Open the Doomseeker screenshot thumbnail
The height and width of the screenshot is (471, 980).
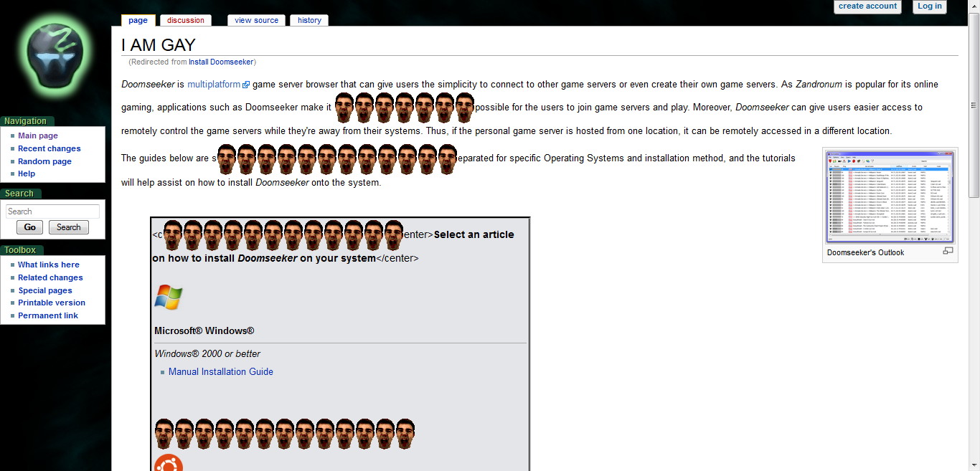pos(890,196)
